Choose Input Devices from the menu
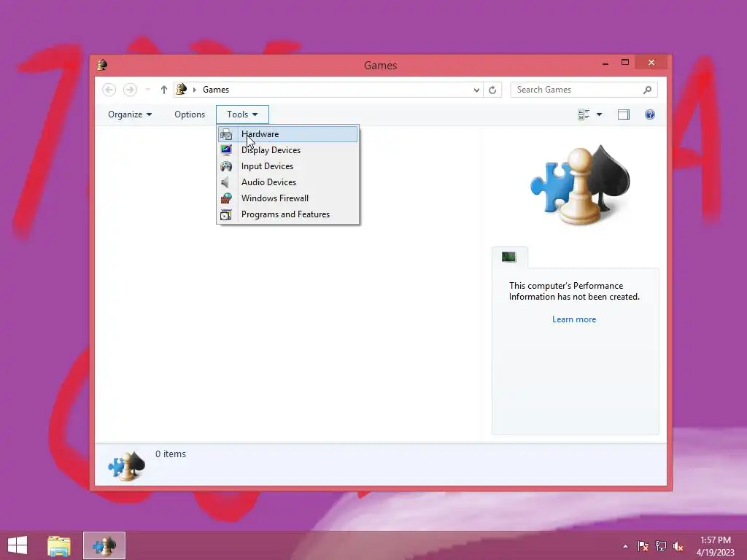This screenshot has height=560, width=747. click(287, 166)
